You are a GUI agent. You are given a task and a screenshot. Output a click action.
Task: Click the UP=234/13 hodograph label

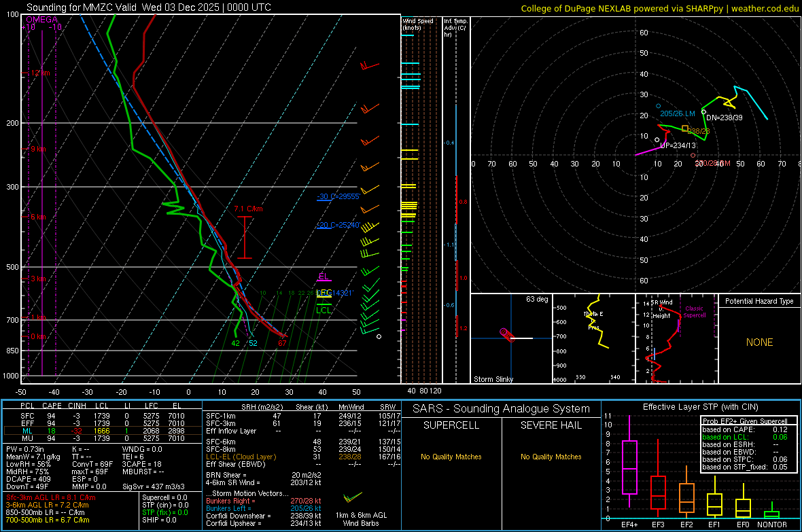tap(678, 145)
